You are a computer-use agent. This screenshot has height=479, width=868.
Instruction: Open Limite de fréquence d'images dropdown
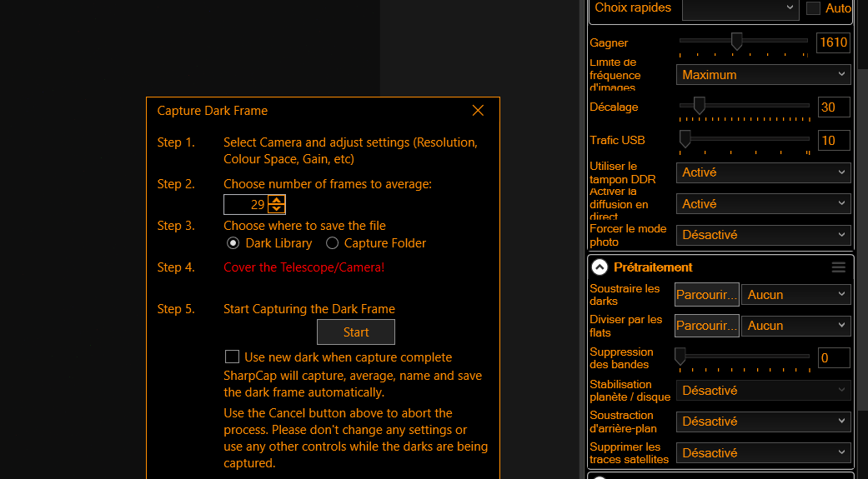(763, 75)
